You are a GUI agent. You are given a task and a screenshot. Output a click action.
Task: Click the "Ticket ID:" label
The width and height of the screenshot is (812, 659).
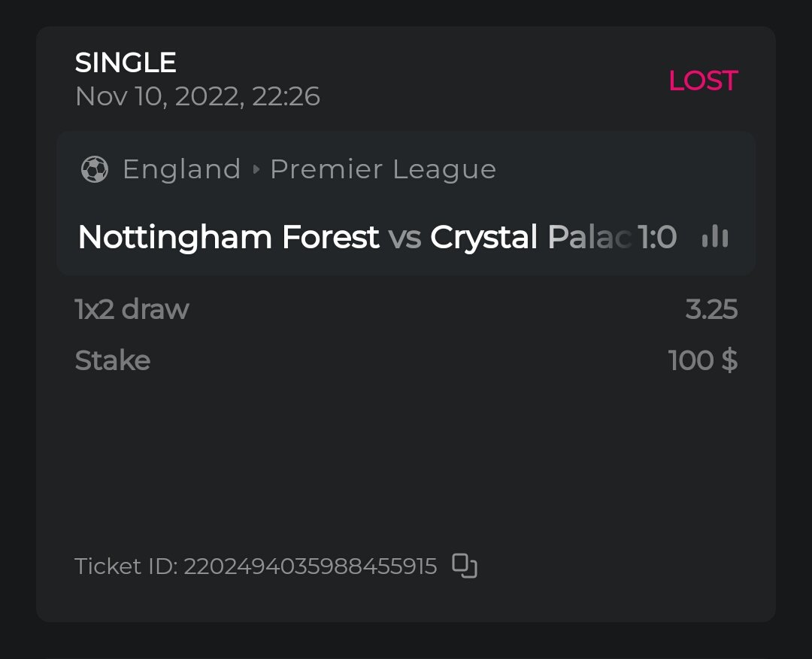pyautogui.click(x=126, y=566)
